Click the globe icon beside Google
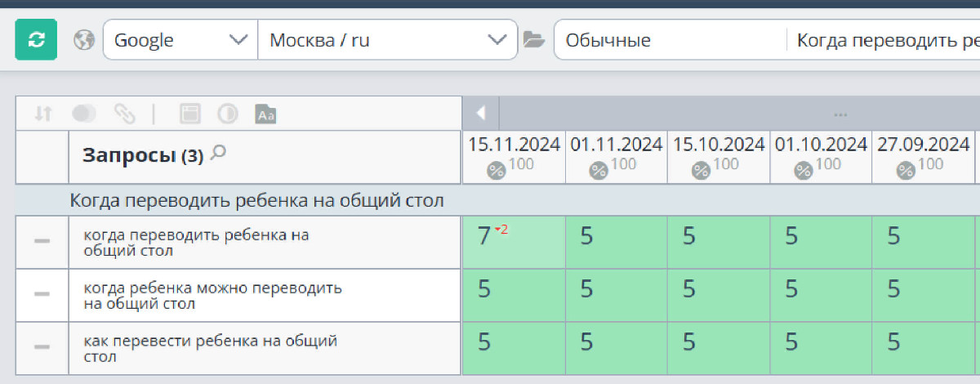This screenshot has width=980, height=384. [x=84, y=40]
